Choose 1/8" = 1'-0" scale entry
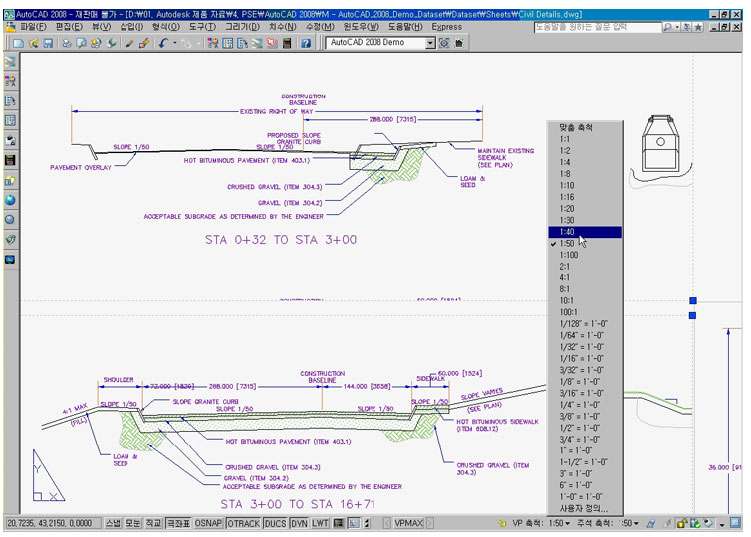 point(585,382)
